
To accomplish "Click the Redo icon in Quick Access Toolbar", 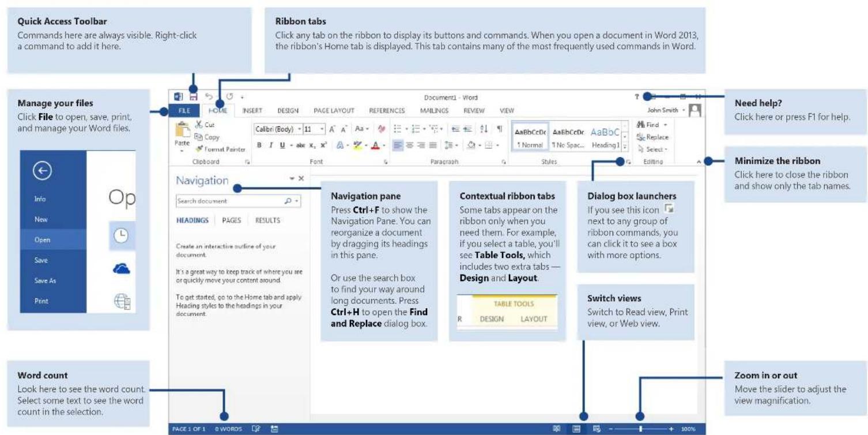I will [x=230, y=96].
